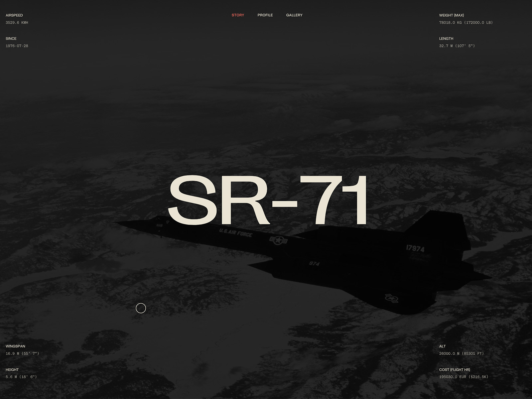The height and width of the screenshot is (399, 532).
Task: Select the WINGSPAN label
Action: click(15, 346)
